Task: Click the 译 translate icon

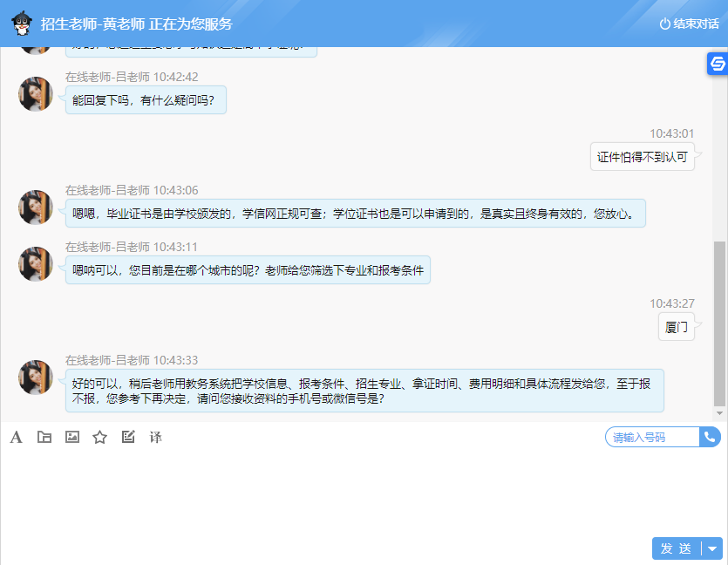Action: (156, 437)
